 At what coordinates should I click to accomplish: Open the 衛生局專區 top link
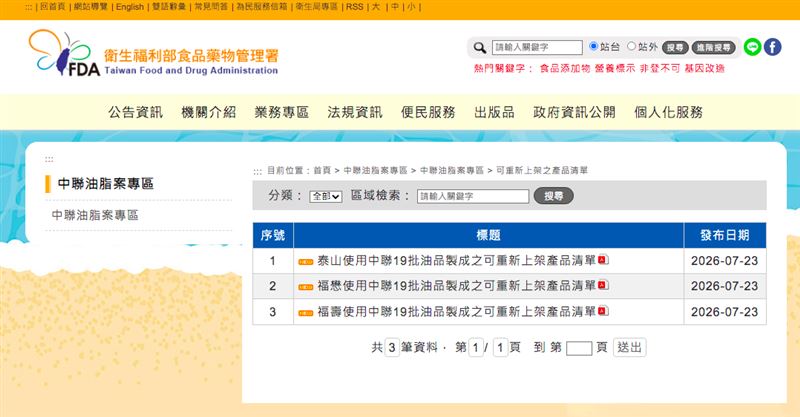click(317, 7)
